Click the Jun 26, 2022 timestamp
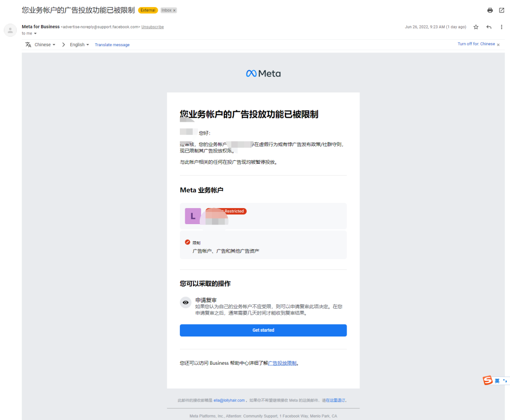Viewport: 510px width, 420px height. pyautogui.click(x=435, y=27)
